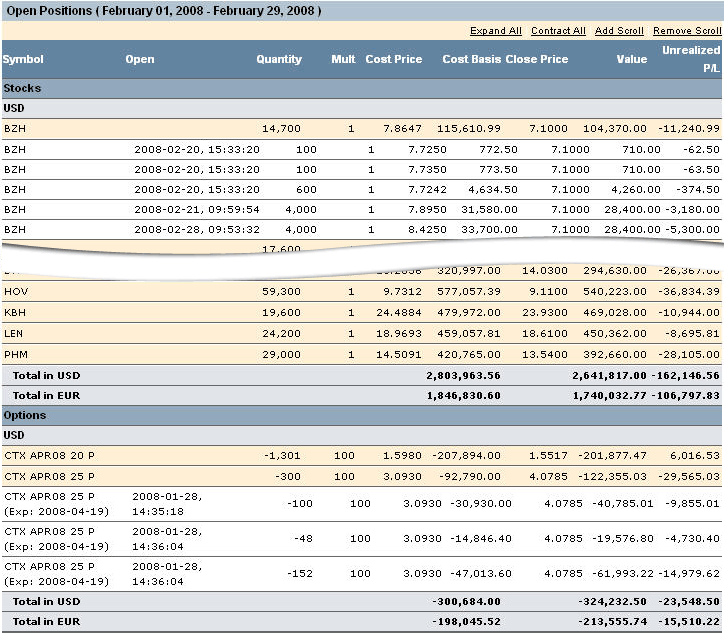
Task: Click the Value column header
Action: 632,59
